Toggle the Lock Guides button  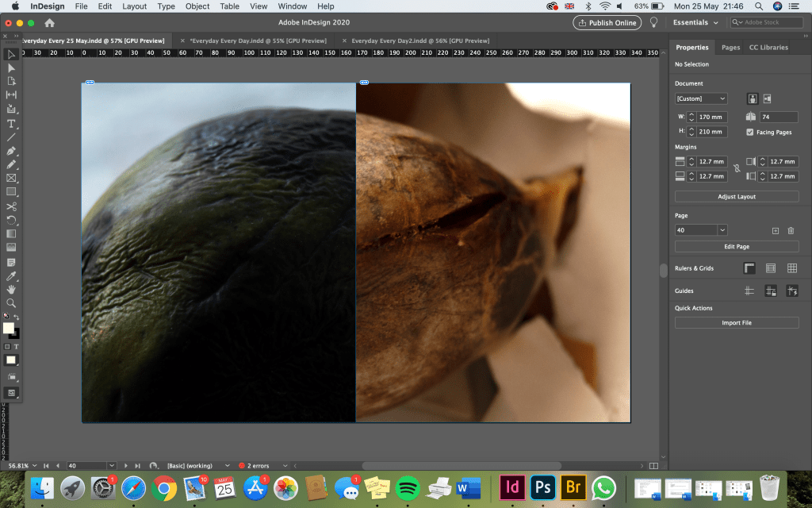click(x=770, y=291)
